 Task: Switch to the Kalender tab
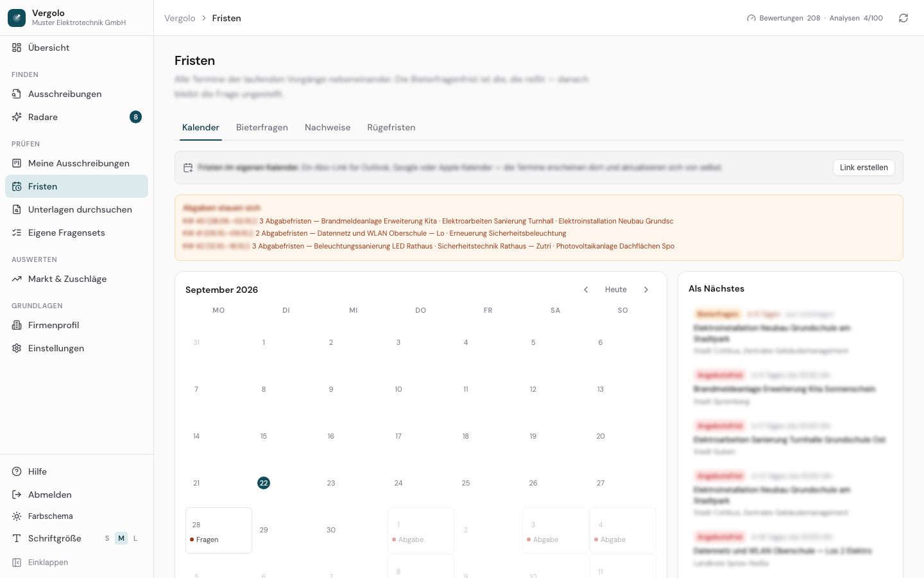[201, 127]
